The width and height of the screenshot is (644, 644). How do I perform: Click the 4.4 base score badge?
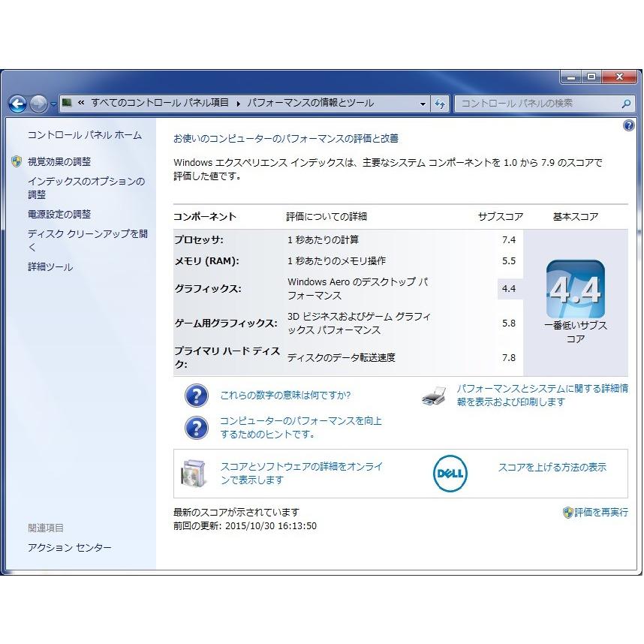pos(575,289)
